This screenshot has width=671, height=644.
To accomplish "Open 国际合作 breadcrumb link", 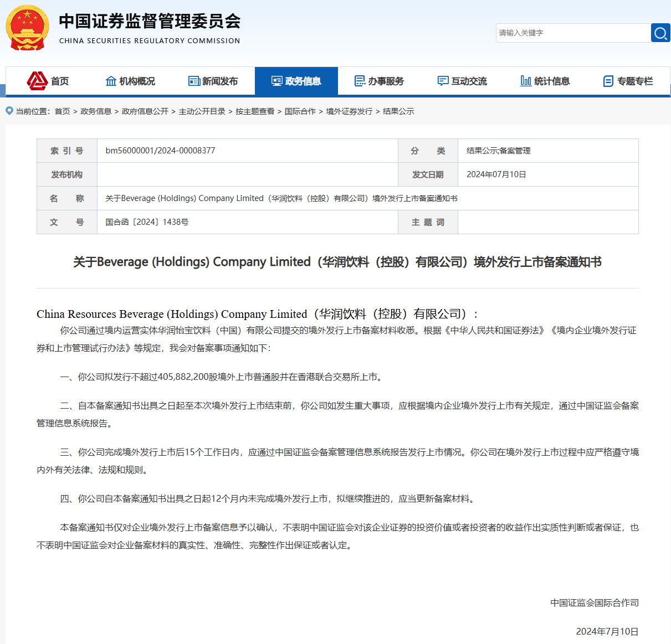I will (300, 111).
